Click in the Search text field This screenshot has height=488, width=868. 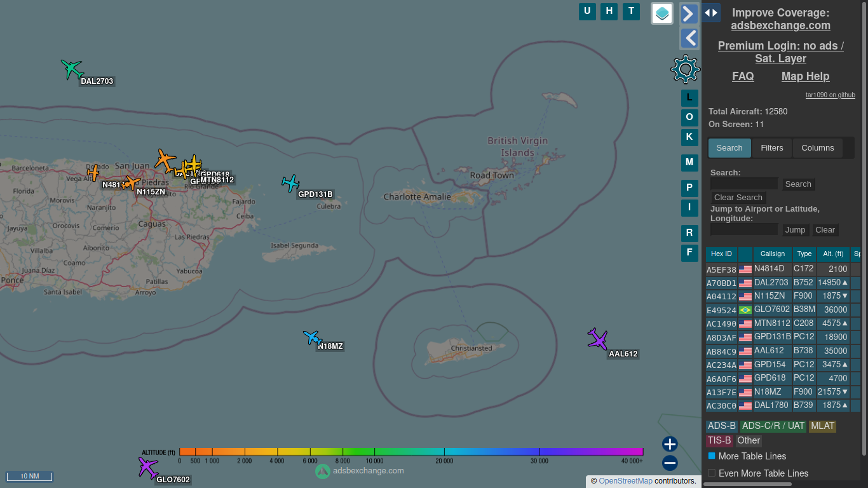pyautogui.click(x=744, y=184)
